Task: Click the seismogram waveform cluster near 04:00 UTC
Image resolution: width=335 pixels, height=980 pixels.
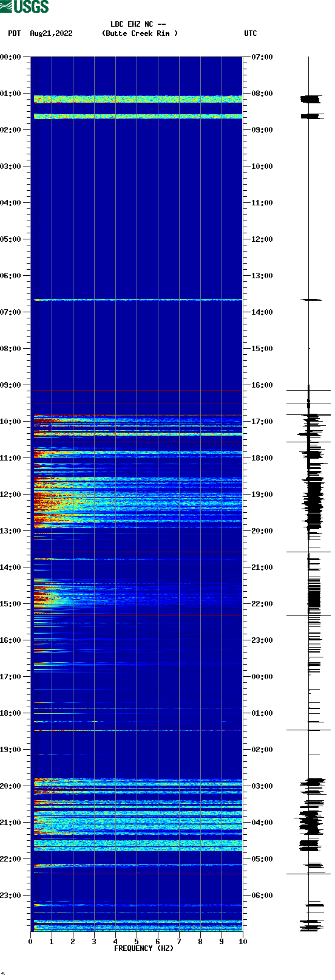Action: point(310,821)
